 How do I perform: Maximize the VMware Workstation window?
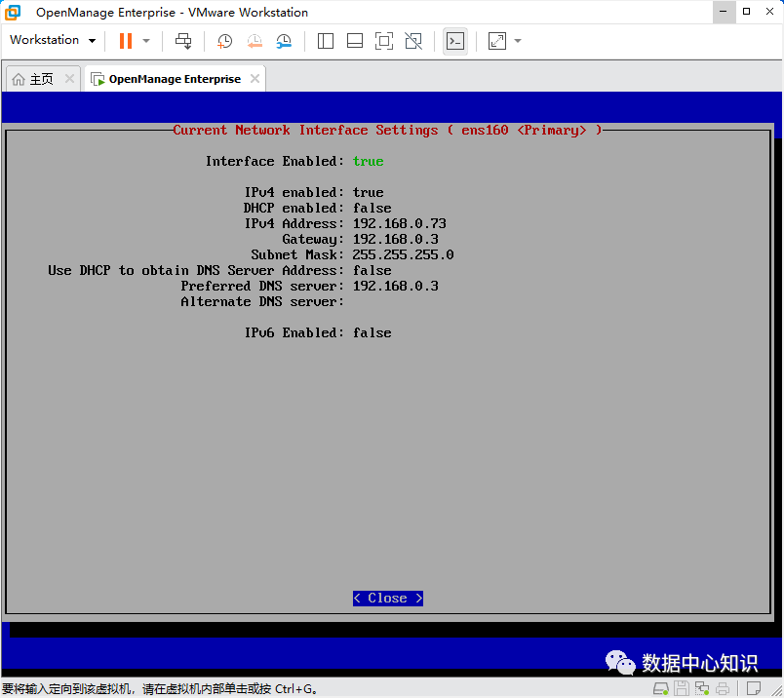click(x=747, y=12)
